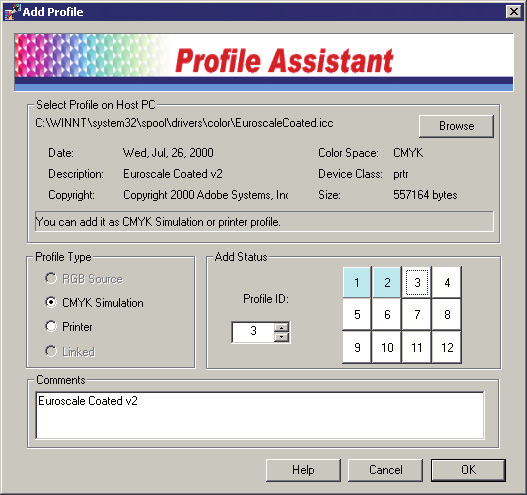This screenshot has height=495, width=527.
Task: Decrease Profile ID with the down arrow
Action: point(281,337)
